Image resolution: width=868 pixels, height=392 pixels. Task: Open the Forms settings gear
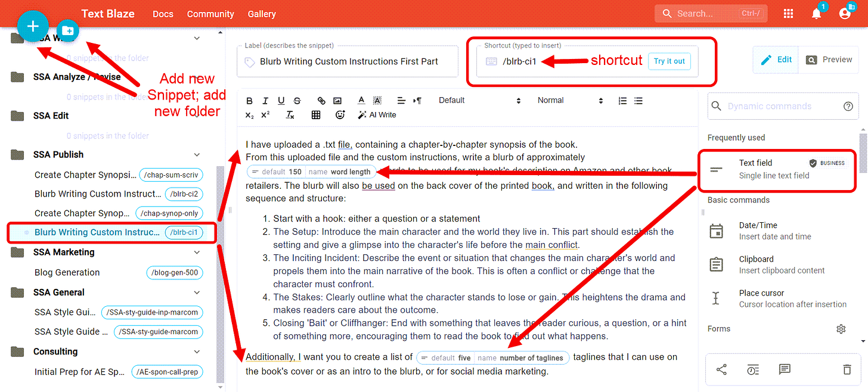841,329
